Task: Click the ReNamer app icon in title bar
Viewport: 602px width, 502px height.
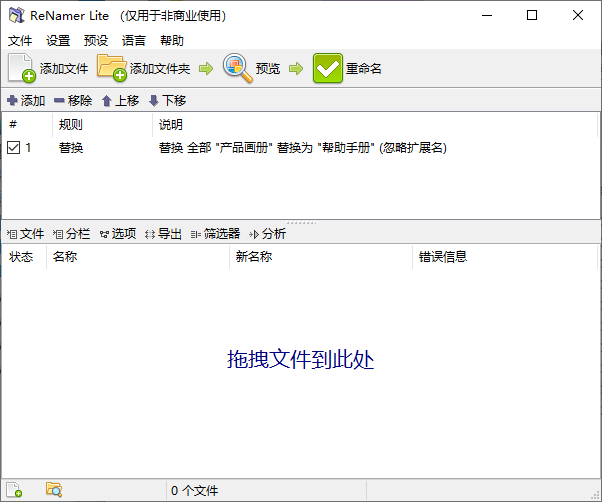Action: pos(17,15)
